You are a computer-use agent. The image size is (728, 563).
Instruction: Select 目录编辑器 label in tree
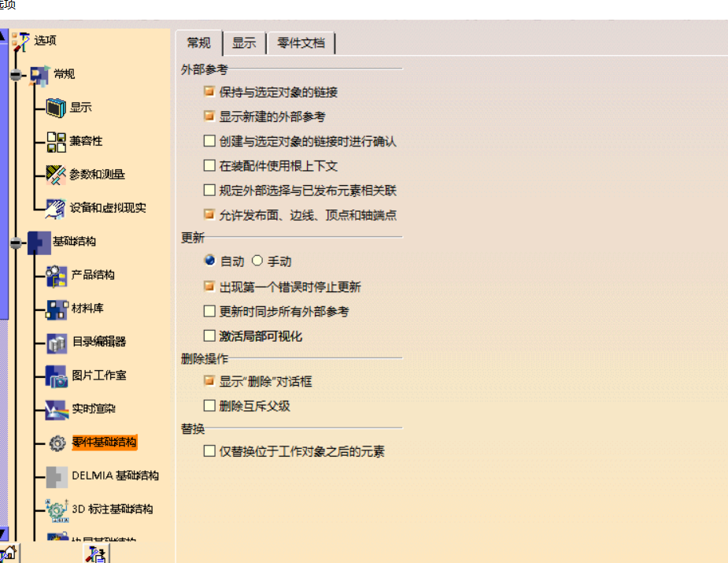point(99,342)
